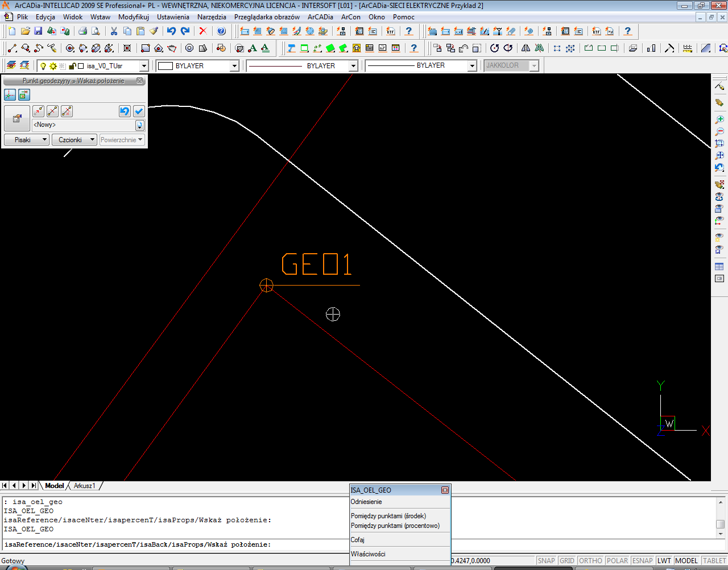Select the Text tool A icon

[253, 48]
